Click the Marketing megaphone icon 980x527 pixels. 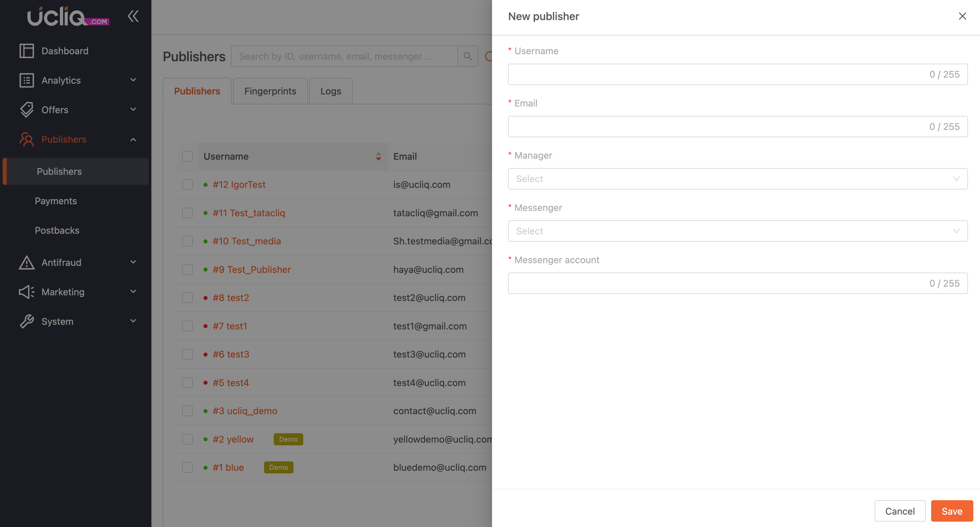(27, 292)
